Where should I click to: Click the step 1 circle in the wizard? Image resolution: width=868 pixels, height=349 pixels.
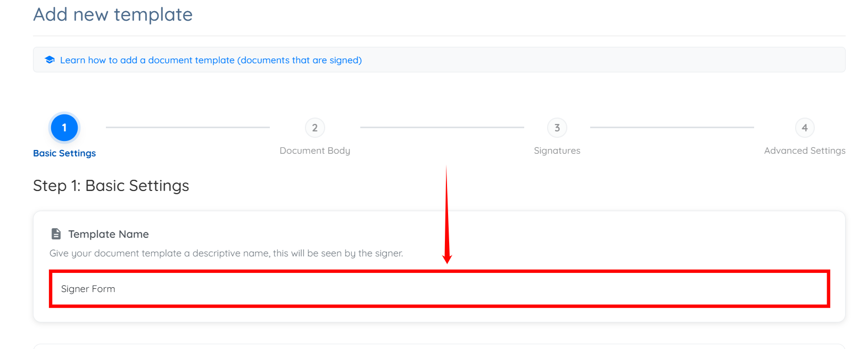[64, 128]
